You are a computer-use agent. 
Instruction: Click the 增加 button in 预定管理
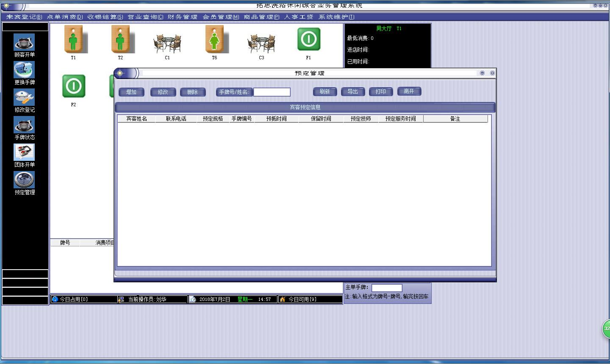(x=132, y=92)
